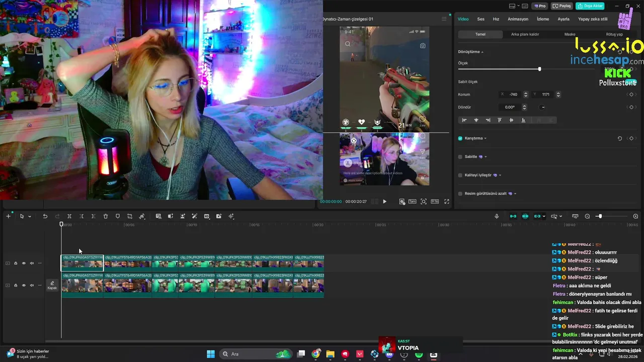Click the Paylaş share button
644x362 pixels.
[562, 6]
